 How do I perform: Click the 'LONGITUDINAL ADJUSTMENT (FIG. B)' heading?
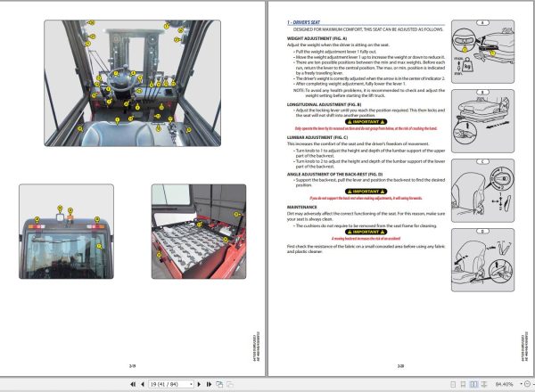pyautogui.click(x=325, y=104)
